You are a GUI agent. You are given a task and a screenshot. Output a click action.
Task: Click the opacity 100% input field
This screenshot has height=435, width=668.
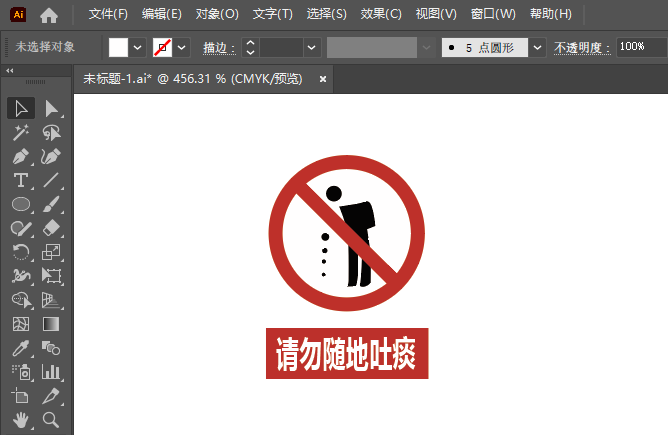click(x=642, y=47)
